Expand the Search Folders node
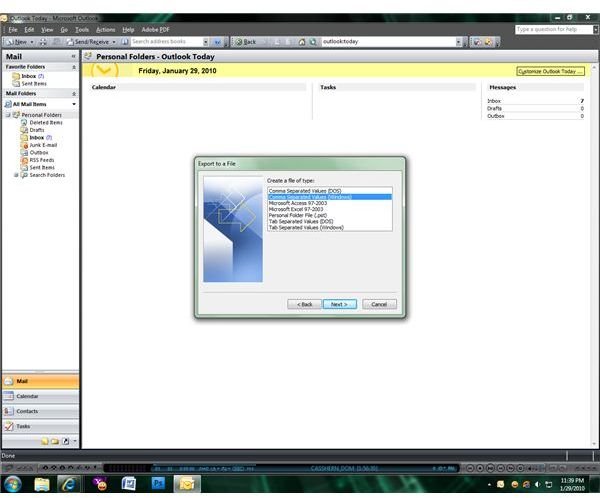600x498 pixels. (16, 175)
